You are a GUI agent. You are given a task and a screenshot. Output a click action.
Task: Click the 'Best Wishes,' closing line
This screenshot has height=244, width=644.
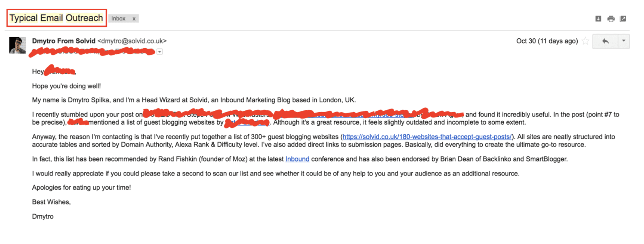tap(51, 202)
